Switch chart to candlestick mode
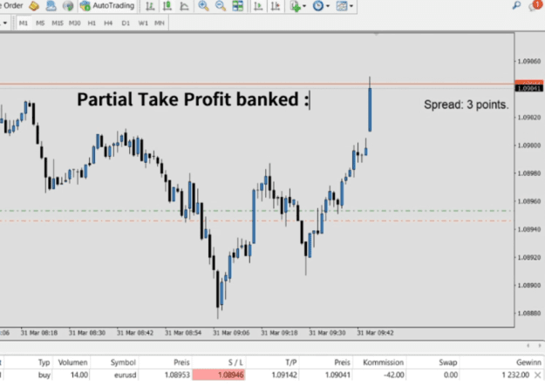545x392 pixels. point(167,6)
